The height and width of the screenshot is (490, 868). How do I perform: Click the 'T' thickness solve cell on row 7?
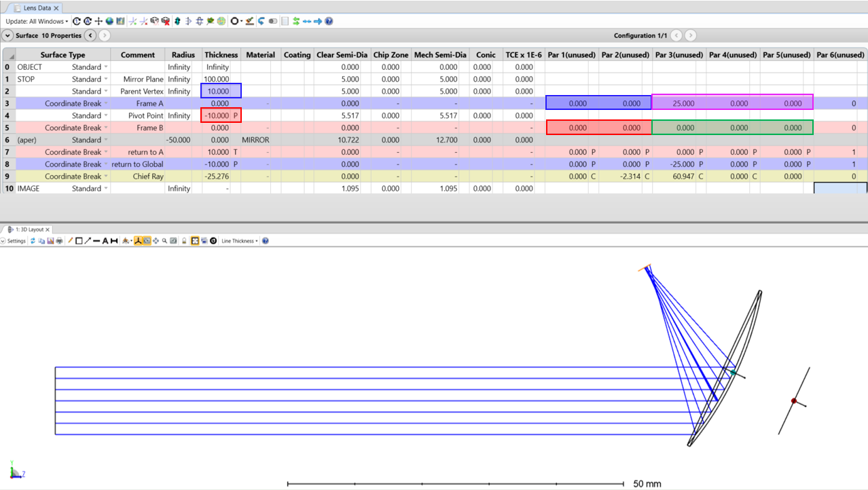pyautogui.click(x=236, y=152)
